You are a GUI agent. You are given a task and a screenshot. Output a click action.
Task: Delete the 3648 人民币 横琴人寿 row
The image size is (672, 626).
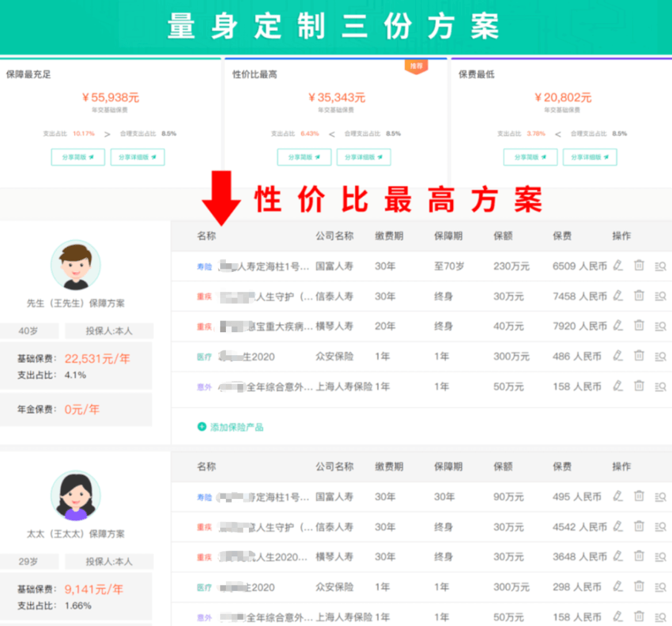click(639, 556)
